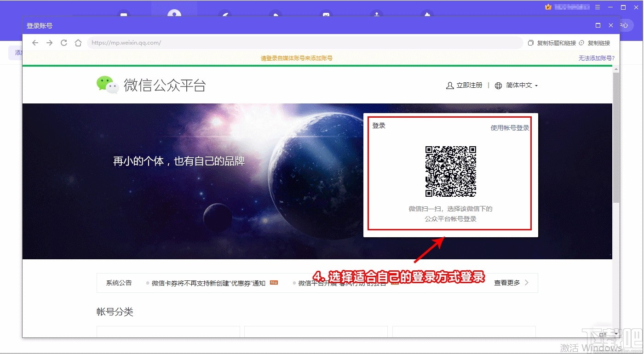Click the 立即注册 registration link
The height and width of the screenshot is (354, 644).
pyautogui.click(x=469, y=85)
